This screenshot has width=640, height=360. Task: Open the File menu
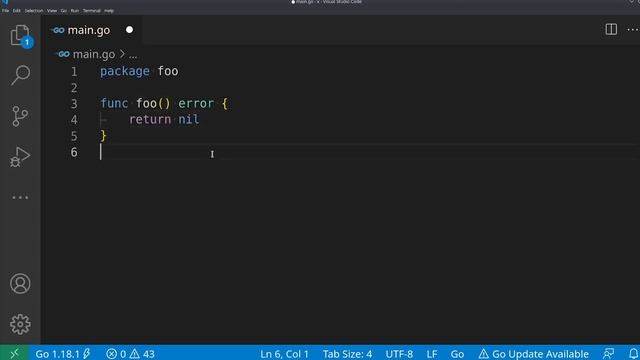[x=5, y=11]
